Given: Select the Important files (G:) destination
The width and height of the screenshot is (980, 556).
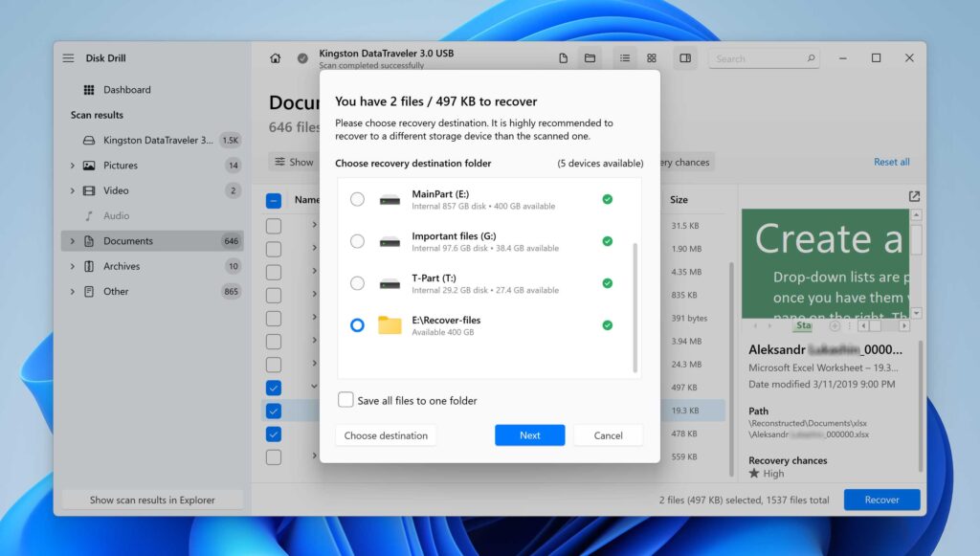Looking at the screenshot, I should (x=359, y=241).
